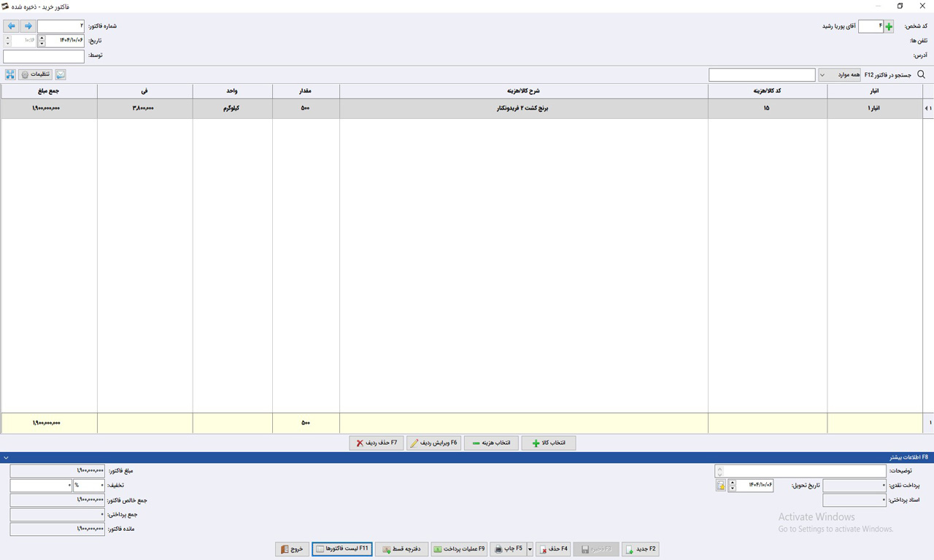Click the انبار ۱ warehouse cell

pyautogui.click(x=874, y=108)
